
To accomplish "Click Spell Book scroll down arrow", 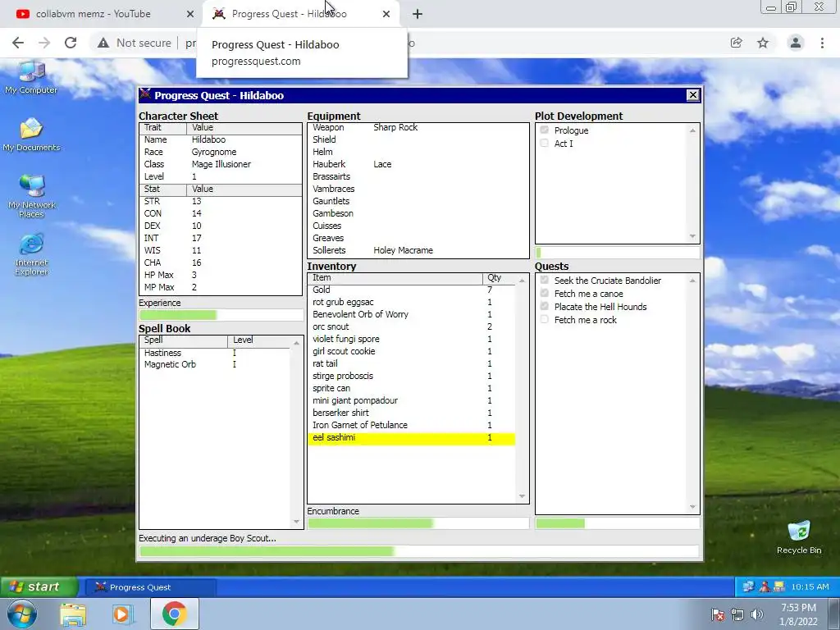I will coord(296,522).
